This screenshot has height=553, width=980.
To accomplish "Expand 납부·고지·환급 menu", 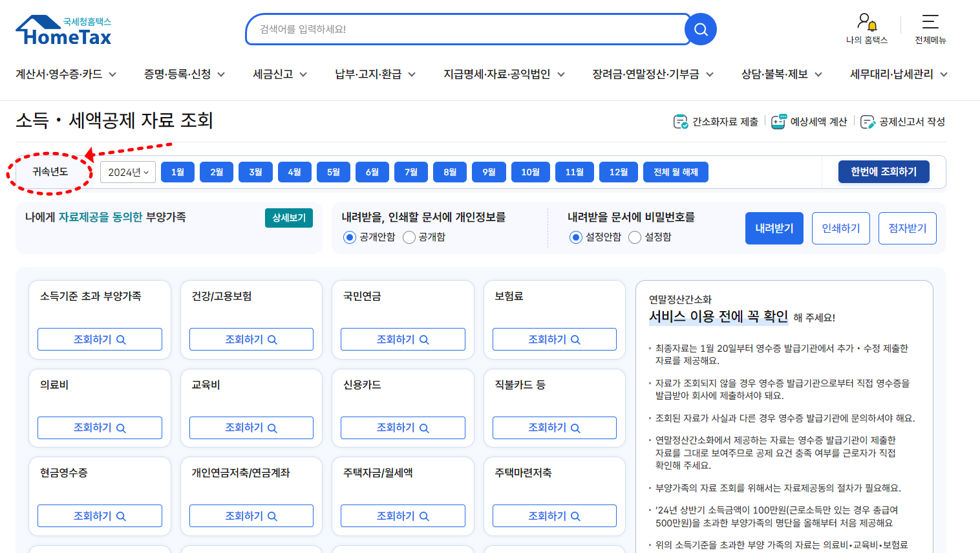I will pyautogui.click(x=375, y=74).
